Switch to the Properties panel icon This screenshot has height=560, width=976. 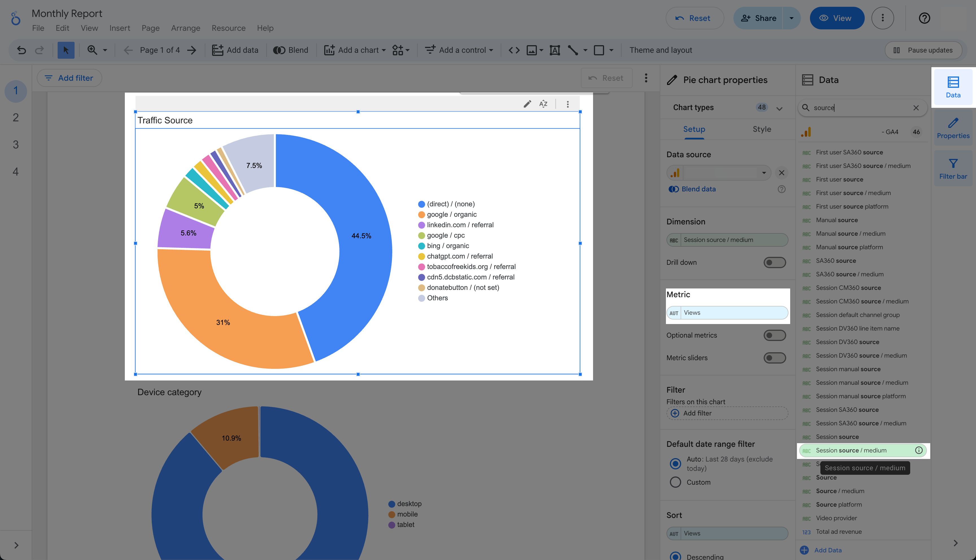[953, 127]
